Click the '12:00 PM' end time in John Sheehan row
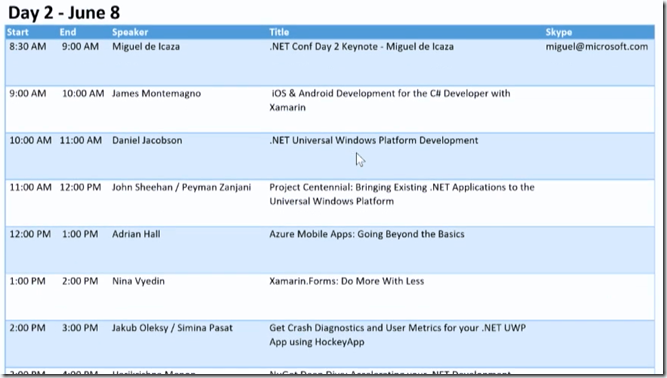667x378 pixels. [80, 188]
